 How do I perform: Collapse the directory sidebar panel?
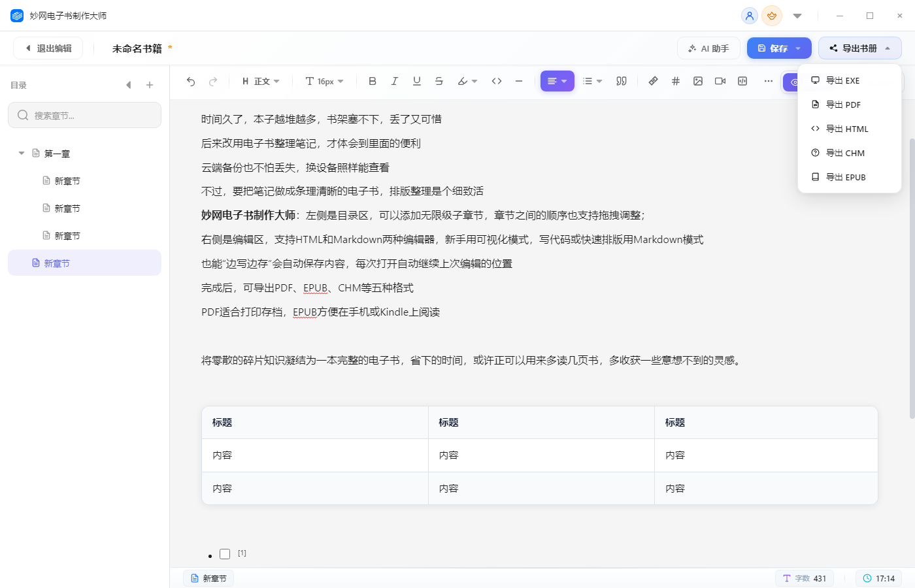129,85
